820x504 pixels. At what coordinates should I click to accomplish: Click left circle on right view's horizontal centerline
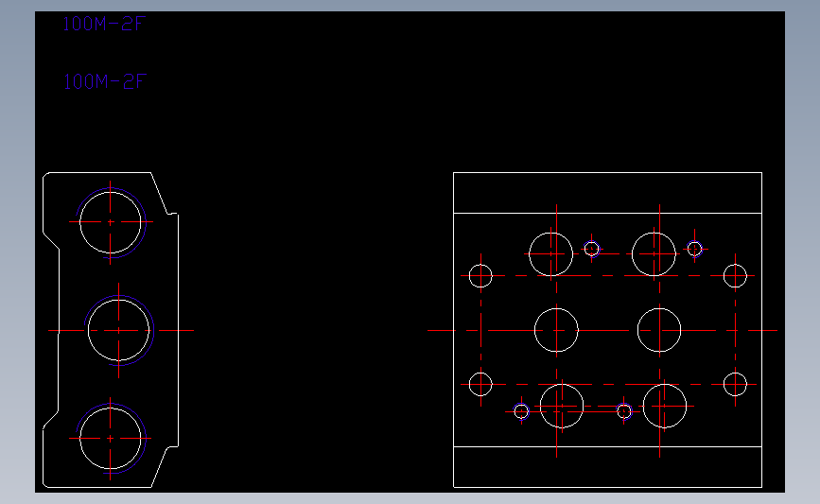[x=556, y=330]
